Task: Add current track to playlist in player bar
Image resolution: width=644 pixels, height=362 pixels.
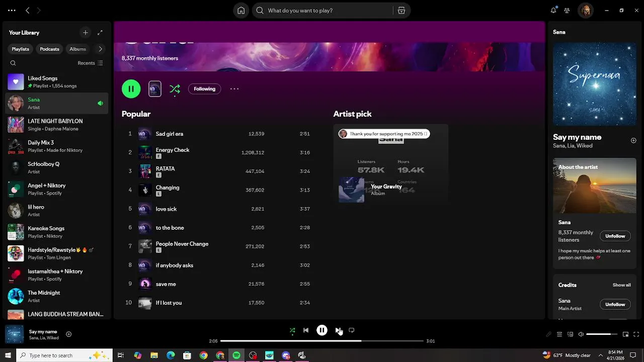Action: 69,334
